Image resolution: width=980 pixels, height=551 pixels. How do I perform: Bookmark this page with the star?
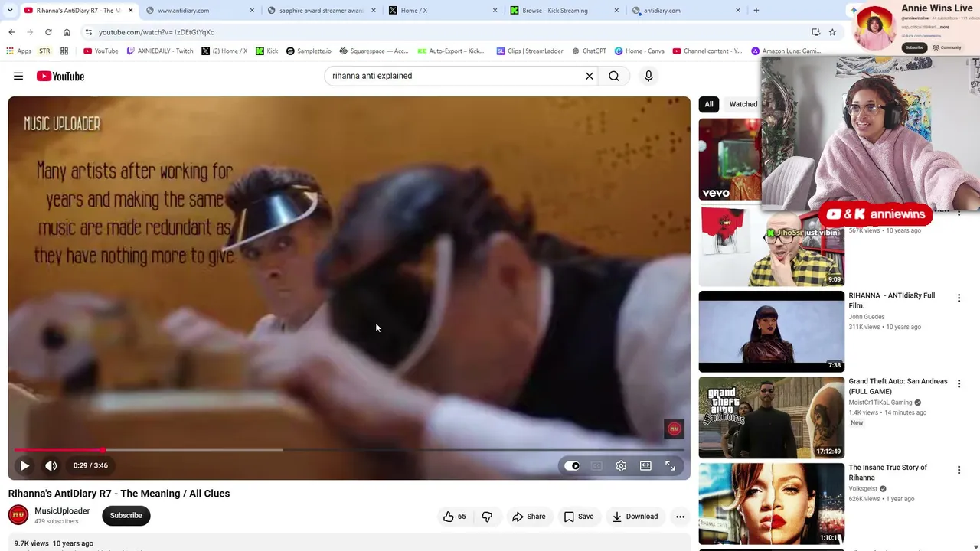click(x=832, y=32)
